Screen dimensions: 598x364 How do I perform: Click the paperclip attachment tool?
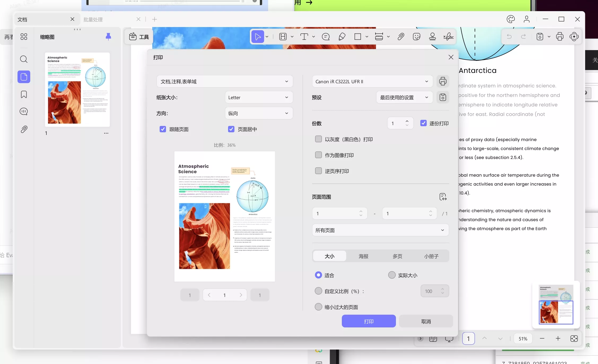coord(401,37)
